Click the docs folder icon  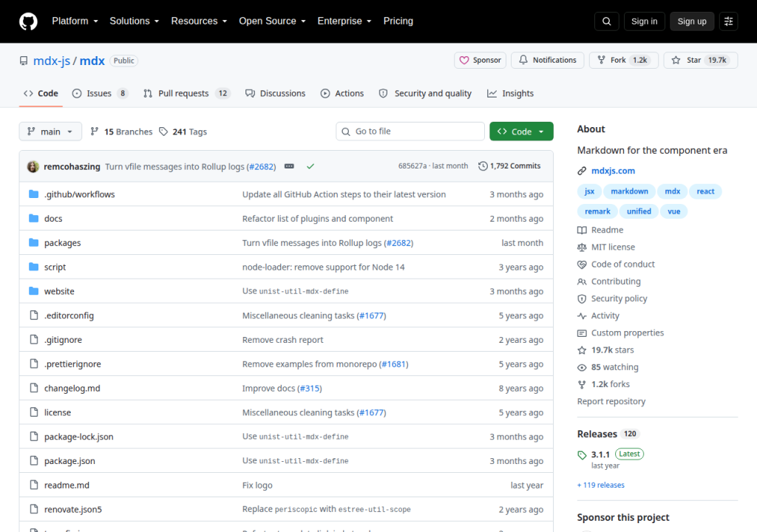(x=34, y=218)
